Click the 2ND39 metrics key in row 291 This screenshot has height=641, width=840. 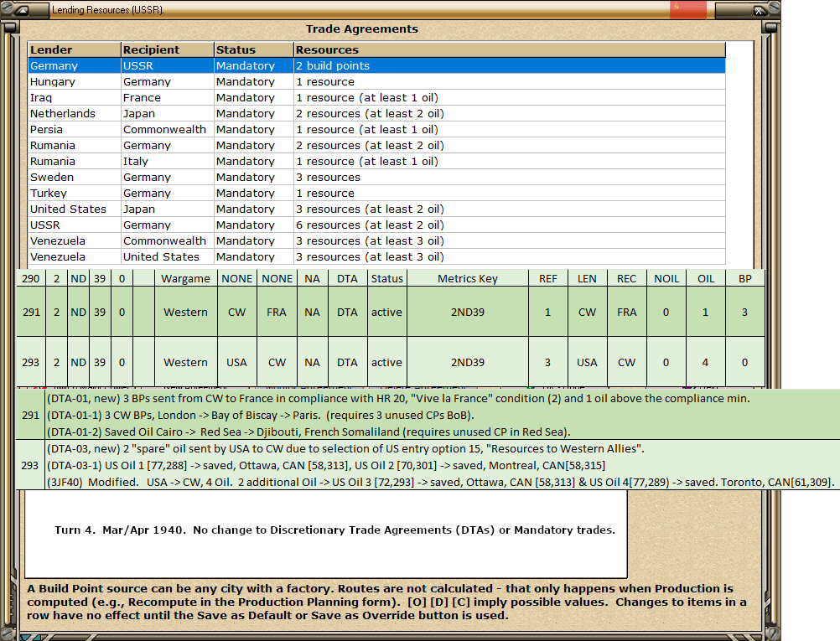[468, 313]
